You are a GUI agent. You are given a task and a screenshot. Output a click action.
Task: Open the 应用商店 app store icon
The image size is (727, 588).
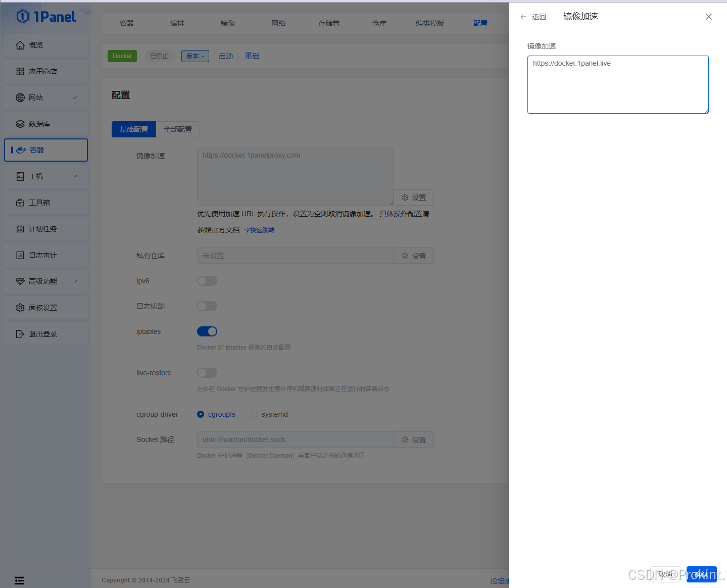click(x=20, y=71)
